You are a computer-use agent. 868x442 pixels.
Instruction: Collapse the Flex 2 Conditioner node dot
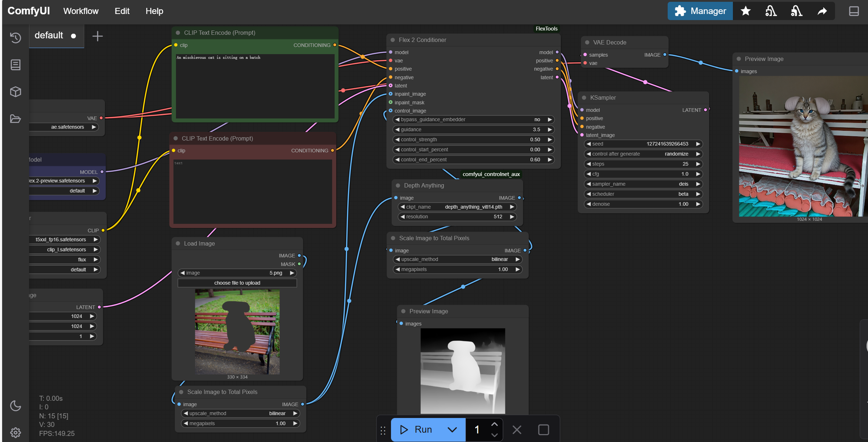click(x=393, y=40)
